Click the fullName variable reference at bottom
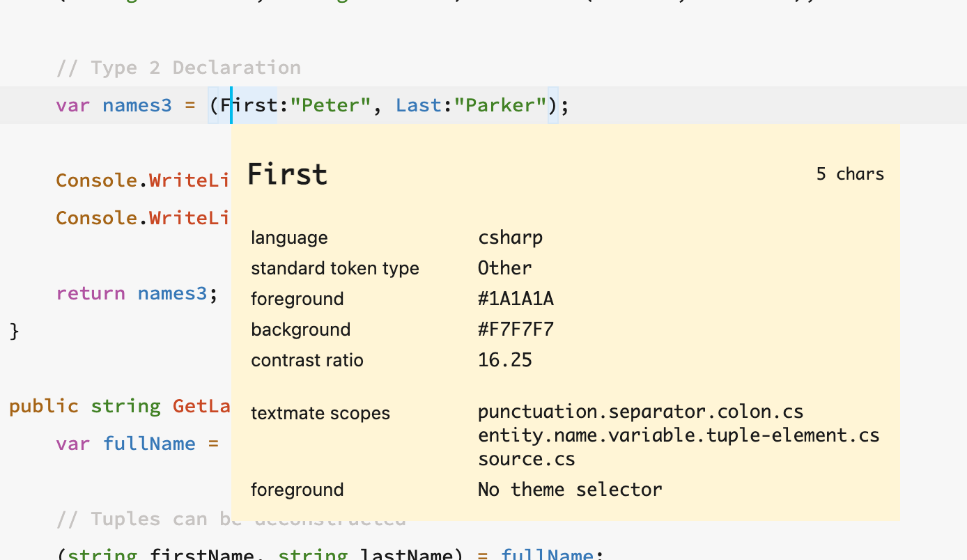 [x=547, y=554]
